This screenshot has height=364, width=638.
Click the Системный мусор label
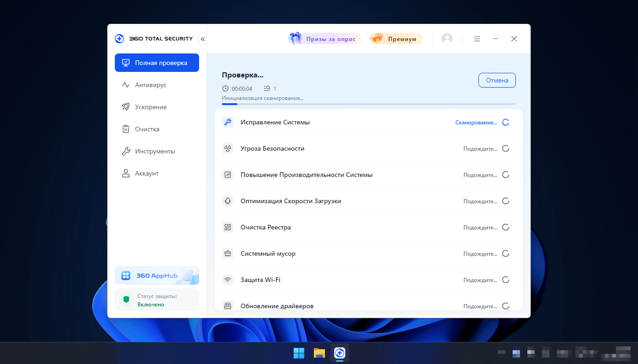pyautogui.click(x=268, y=254)
